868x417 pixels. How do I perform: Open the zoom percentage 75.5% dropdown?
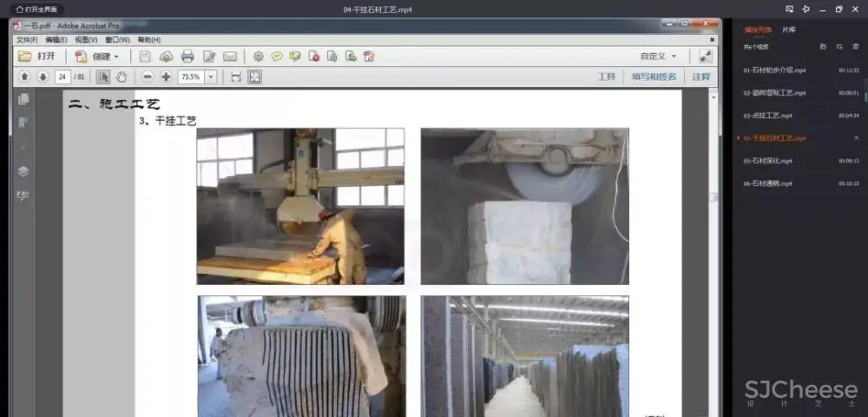pos(211,76)
